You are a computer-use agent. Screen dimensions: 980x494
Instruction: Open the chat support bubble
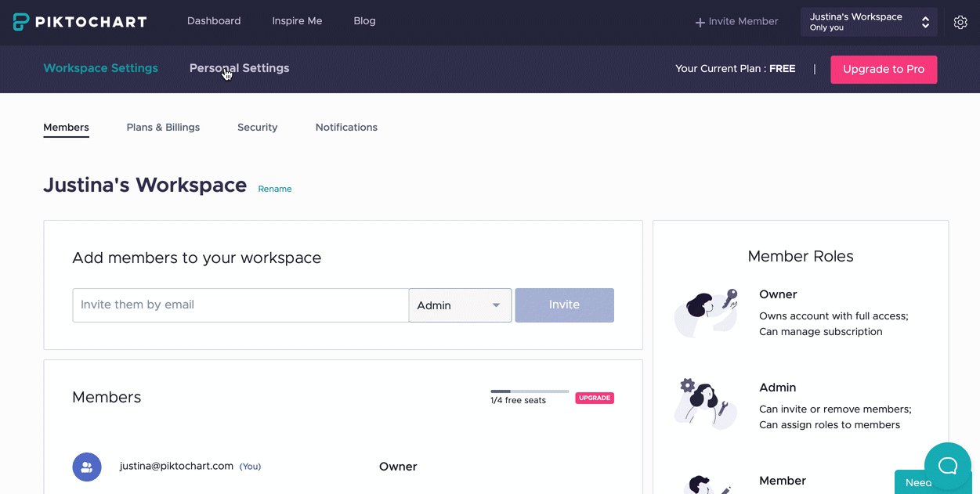click(947, 466)
